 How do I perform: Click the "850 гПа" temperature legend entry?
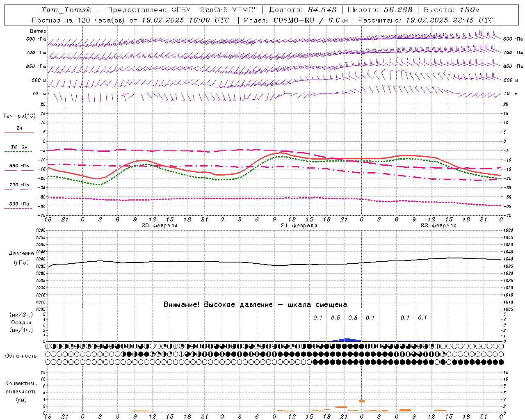19,166
